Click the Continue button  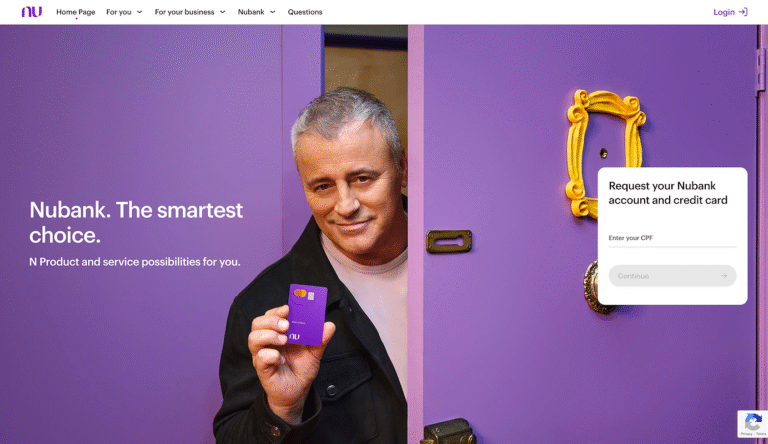pyautogui.click(x=672, y=276)
